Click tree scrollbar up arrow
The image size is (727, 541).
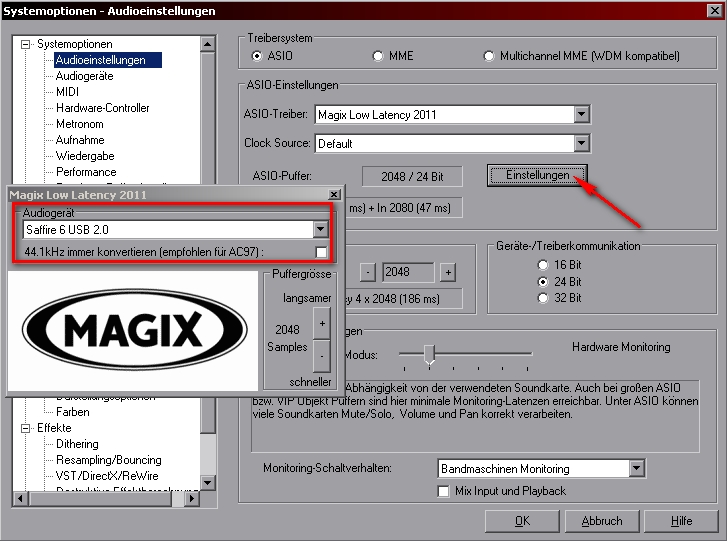click(x=207, y=45)
